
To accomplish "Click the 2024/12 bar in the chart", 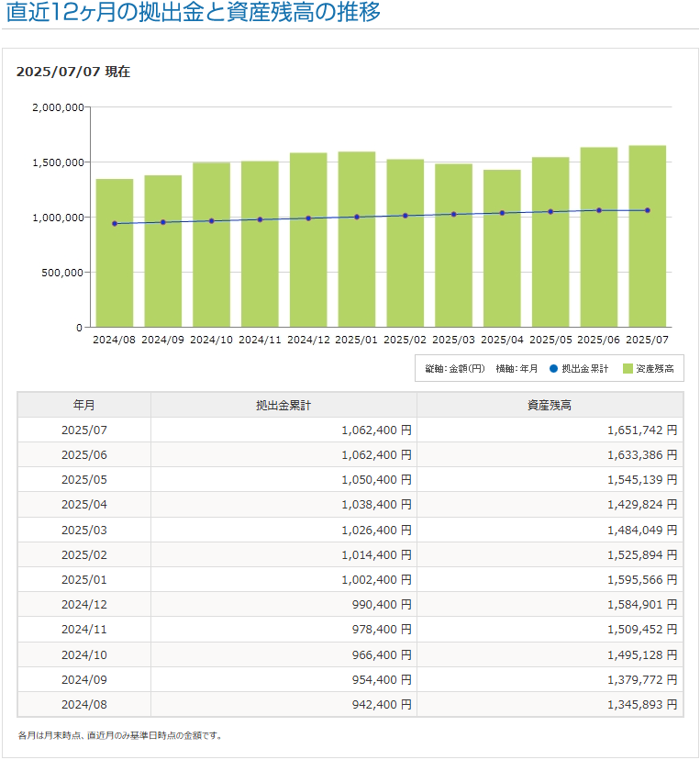I will [308, 240].
